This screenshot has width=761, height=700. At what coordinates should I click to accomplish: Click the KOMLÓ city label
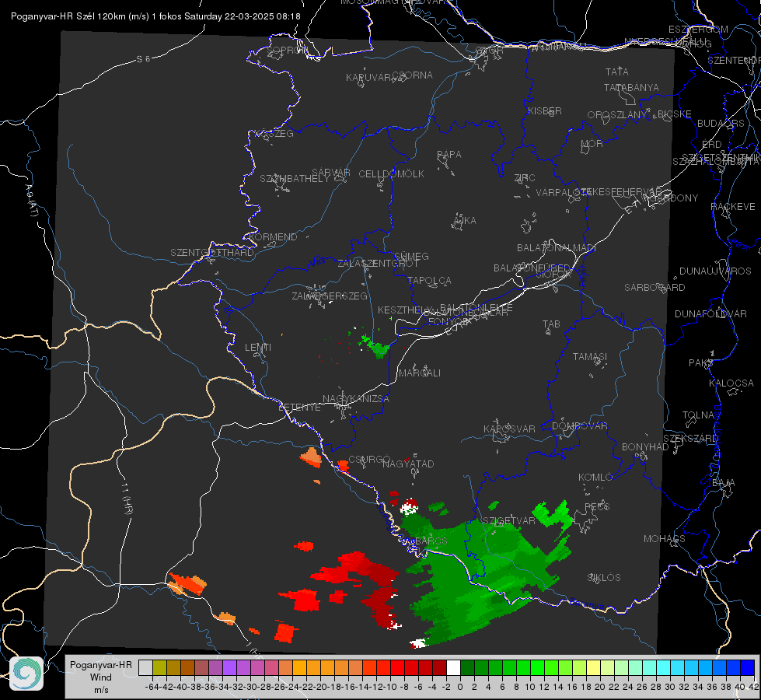pos(595,478)
